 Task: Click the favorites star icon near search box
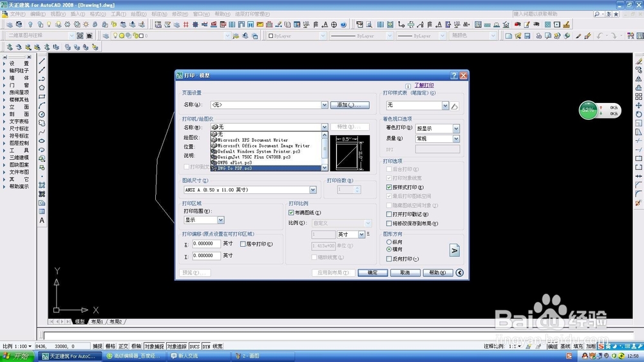[616, 14]
